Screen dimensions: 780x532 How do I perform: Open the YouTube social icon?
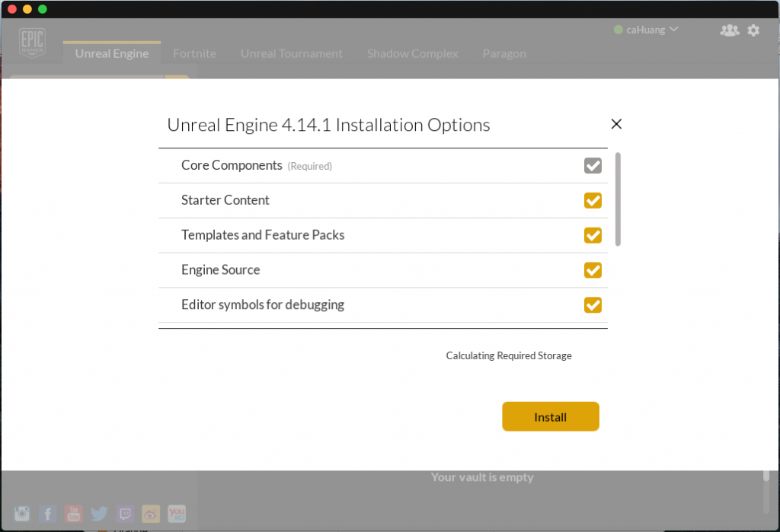pos(74,513)
